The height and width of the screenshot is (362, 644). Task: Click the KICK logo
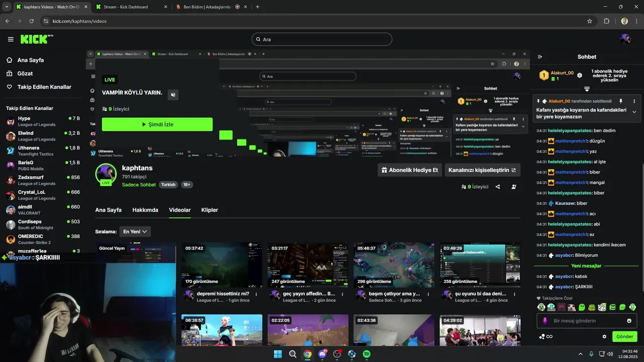click(x=36, y=39)
